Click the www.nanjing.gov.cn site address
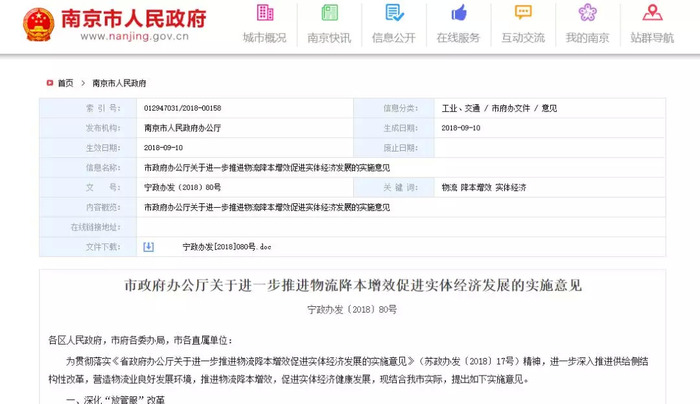Viewport: 700px width, 404px height. click(x=134, y=36)
